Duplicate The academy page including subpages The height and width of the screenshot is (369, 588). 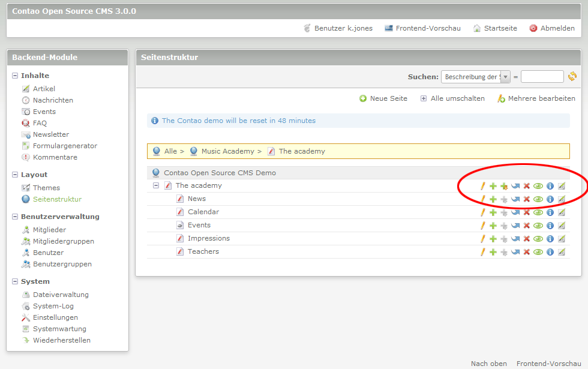[504, 186]
